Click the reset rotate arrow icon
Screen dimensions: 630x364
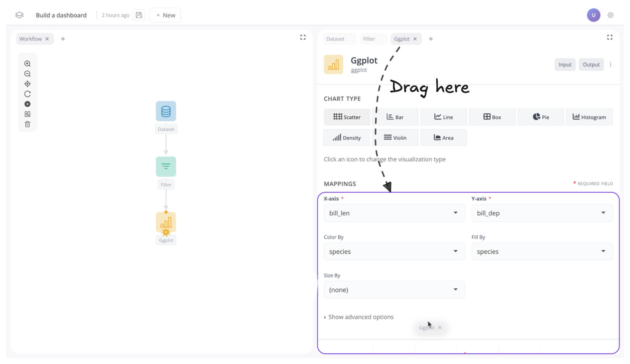[28, 94]
